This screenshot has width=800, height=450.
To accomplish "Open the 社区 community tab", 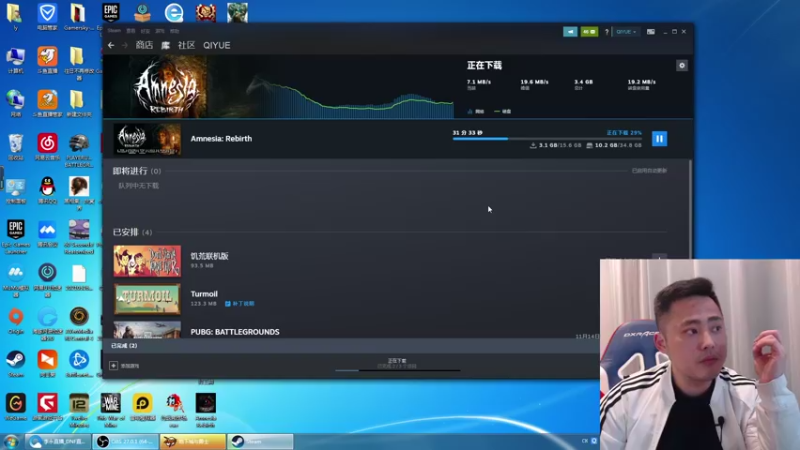I will (186, 45).
